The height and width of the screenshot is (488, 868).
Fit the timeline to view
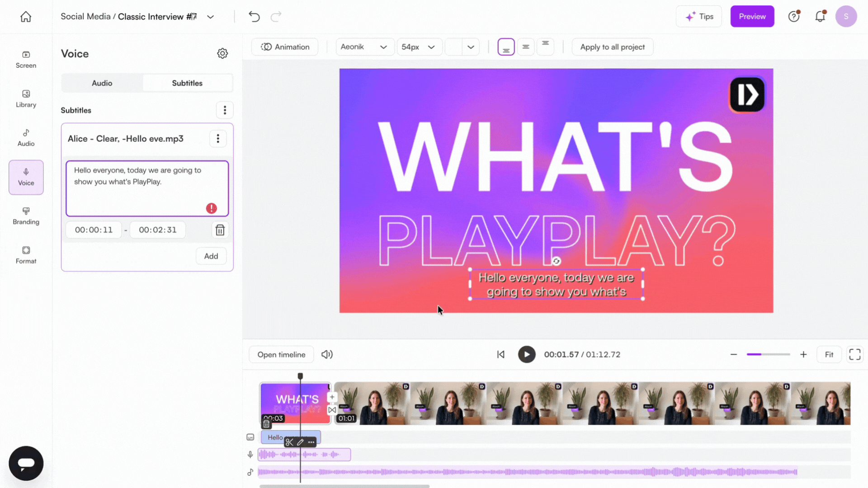coord(829,355)
